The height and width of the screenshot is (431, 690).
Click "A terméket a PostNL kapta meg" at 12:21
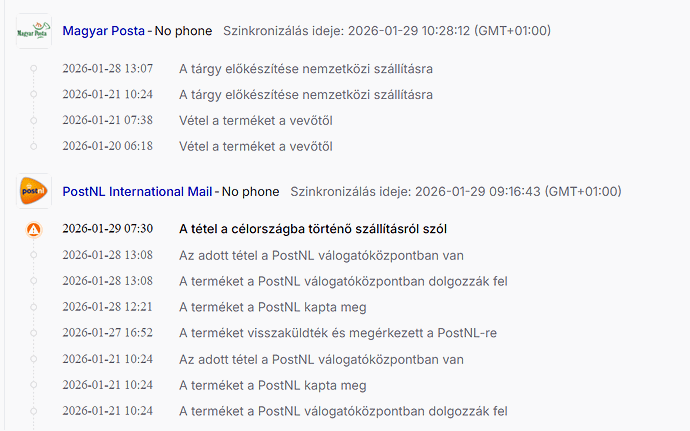pyautogui.click(x=272, y=307)
